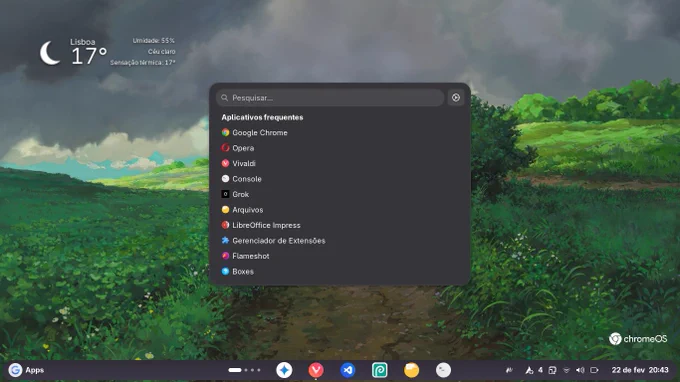680x382 pixels.
Task: Click the workspace indicator dots
Action: pyautogui.click(x=245, y=370)
